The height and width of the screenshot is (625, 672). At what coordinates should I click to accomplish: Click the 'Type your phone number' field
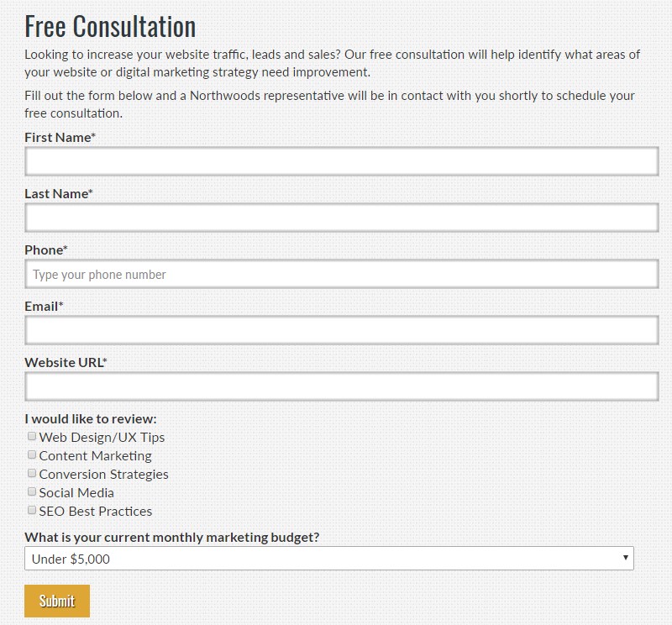[x=342, y=274]
